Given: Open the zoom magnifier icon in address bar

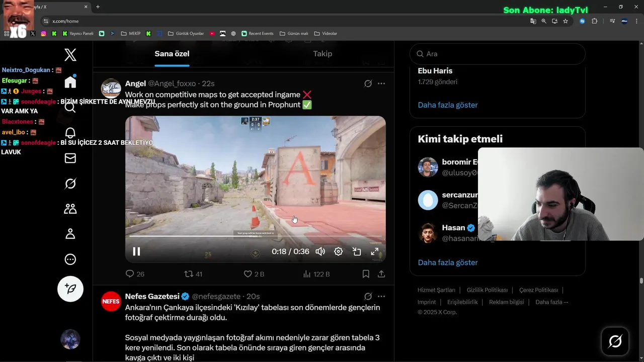Looking at the screenshot, I should coord(544,21).
